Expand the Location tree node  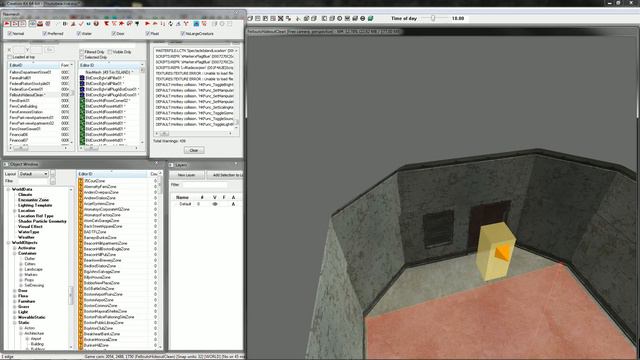click(x=15, y=211)
